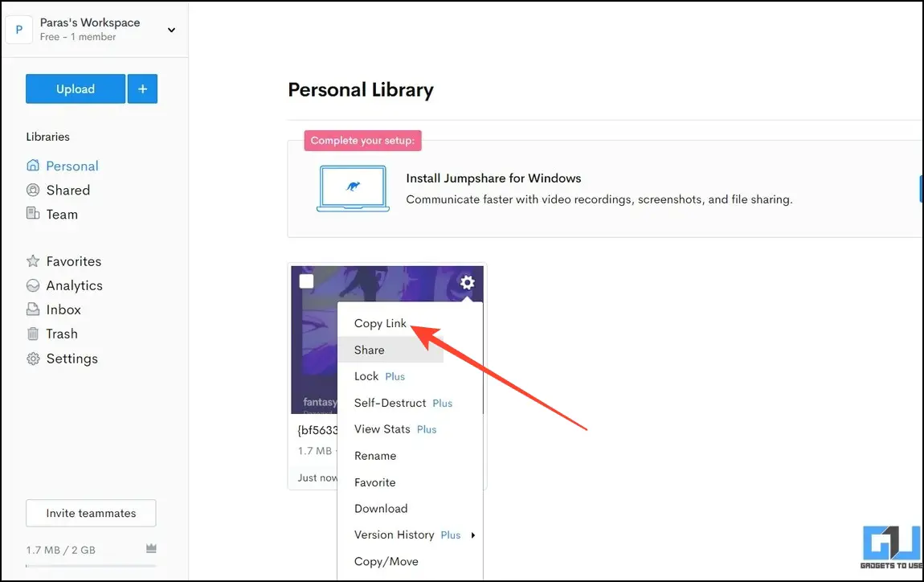Click the Favorites star icon
This screenshot has width=924, height=582.
click(x=33, y=260)
